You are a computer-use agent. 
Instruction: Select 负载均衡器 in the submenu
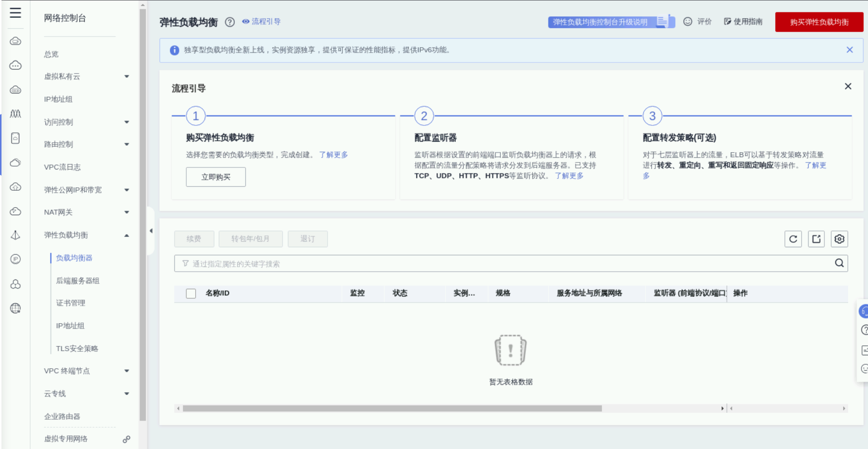[74, 258]
